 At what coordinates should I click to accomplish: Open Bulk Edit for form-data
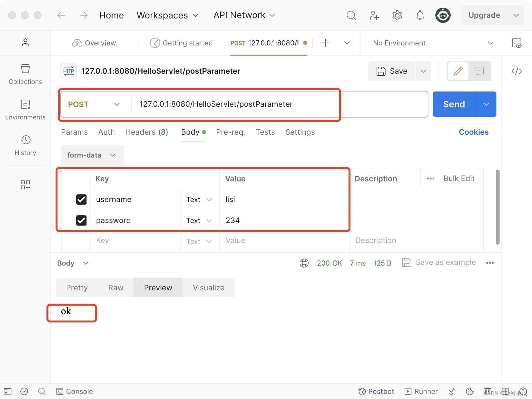(459, 179)
